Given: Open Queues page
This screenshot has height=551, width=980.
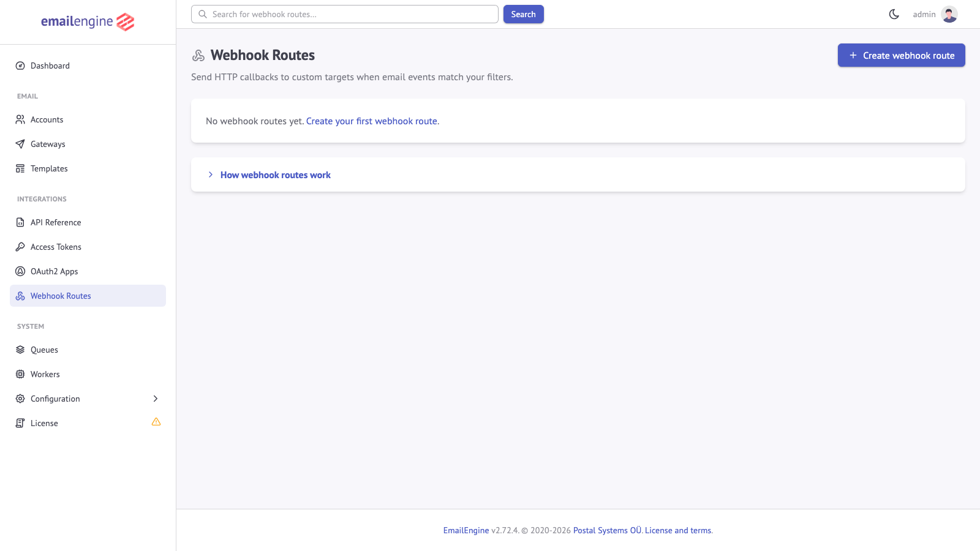Looking at the screenshot, I should [x=88, y=350].
